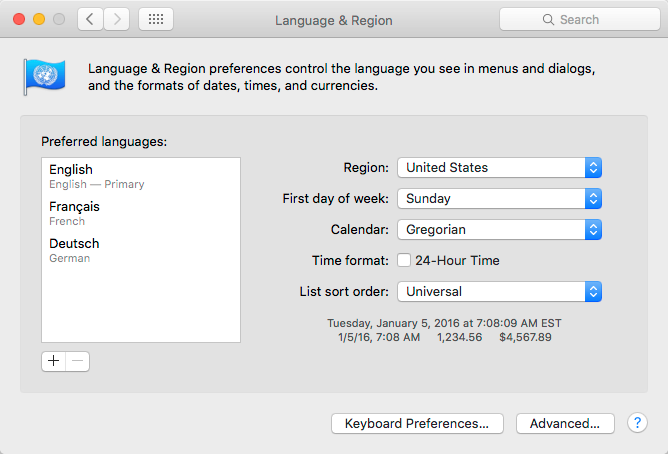Select Deutsch in preferred languages
This screenshot has height=454, width=668.
tap(140, 250)
